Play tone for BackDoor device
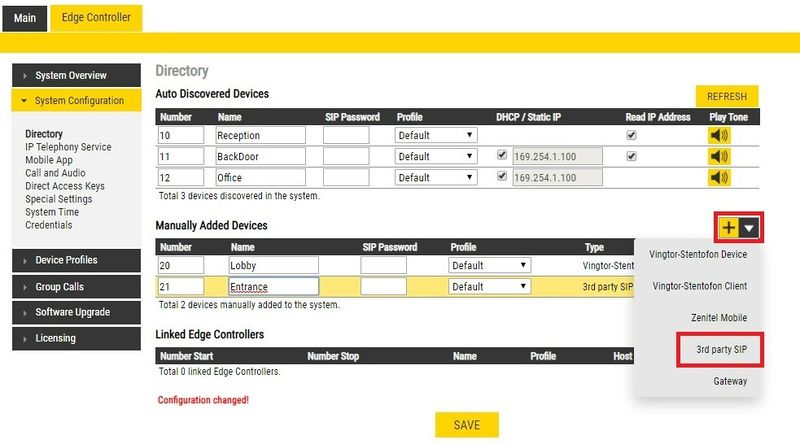 [719, 156]
